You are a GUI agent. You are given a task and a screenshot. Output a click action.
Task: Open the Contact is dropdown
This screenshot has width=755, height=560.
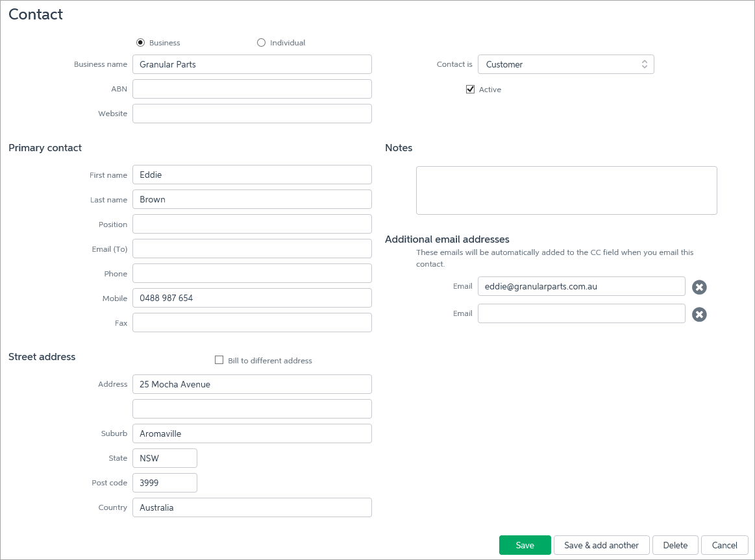point(565,64)
